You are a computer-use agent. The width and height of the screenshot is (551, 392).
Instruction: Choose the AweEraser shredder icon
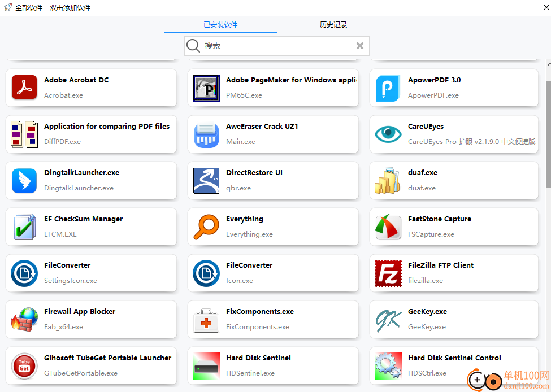[x=206, y=134]
